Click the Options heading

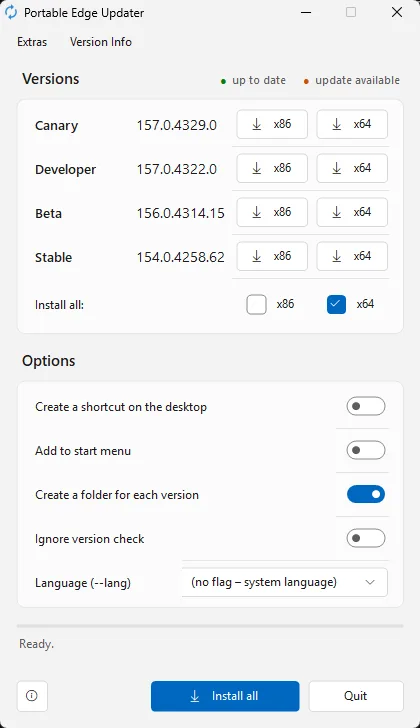pos(48,361)
